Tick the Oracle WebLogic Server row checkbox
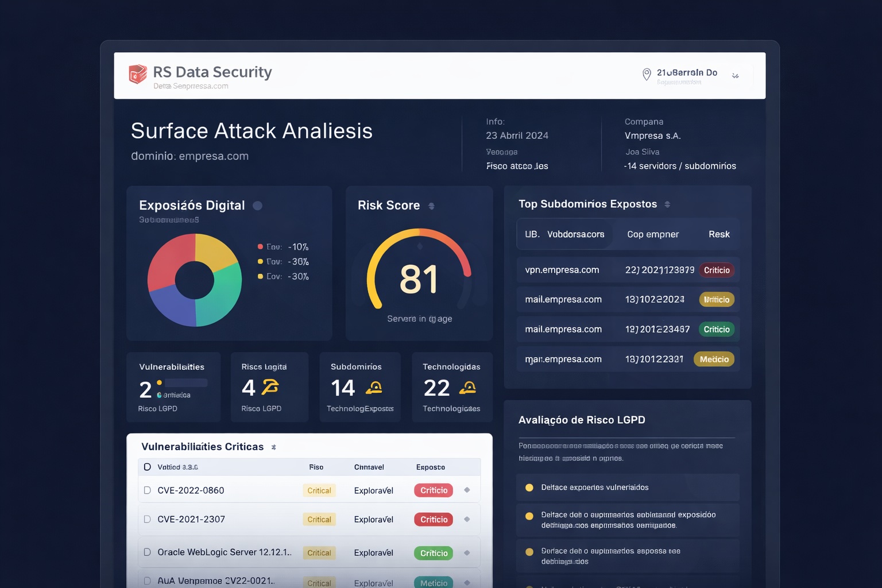 pos(148,552)
